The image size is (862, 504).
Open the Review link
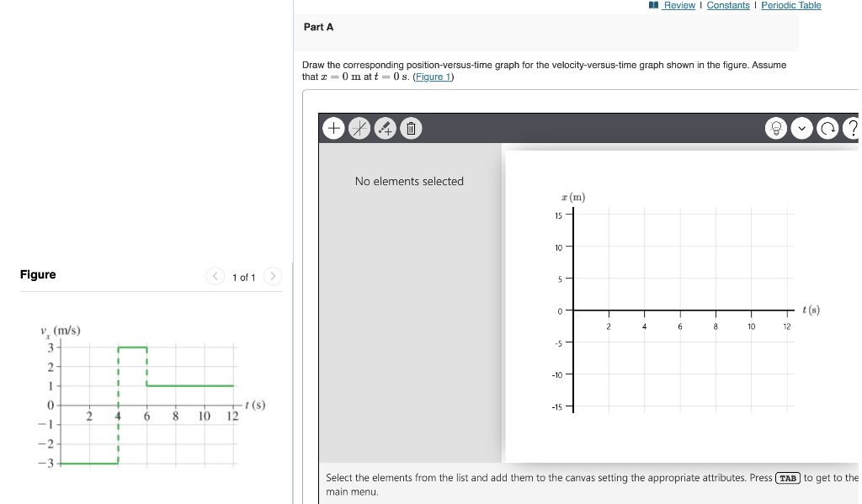(679, 6)
